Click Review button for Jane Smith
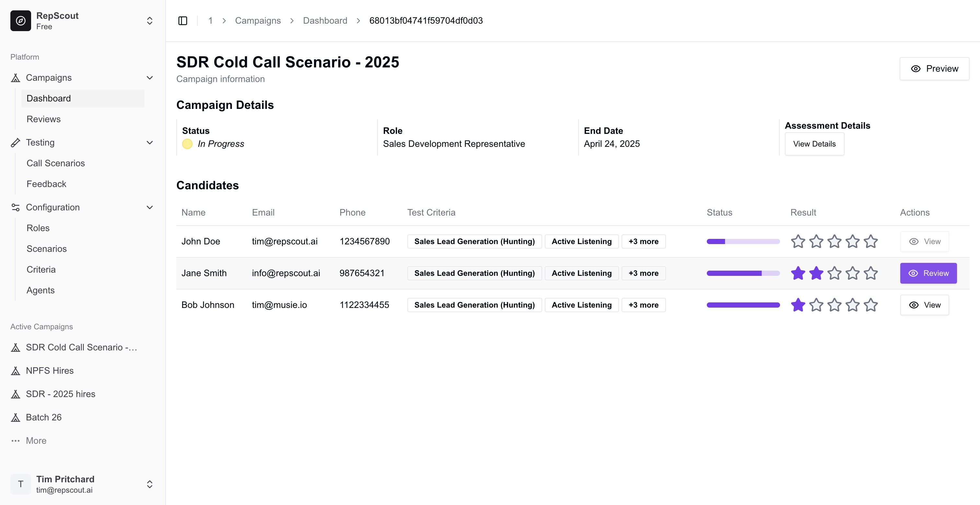This screenshot has height=505, width=980. click(928, 273)
